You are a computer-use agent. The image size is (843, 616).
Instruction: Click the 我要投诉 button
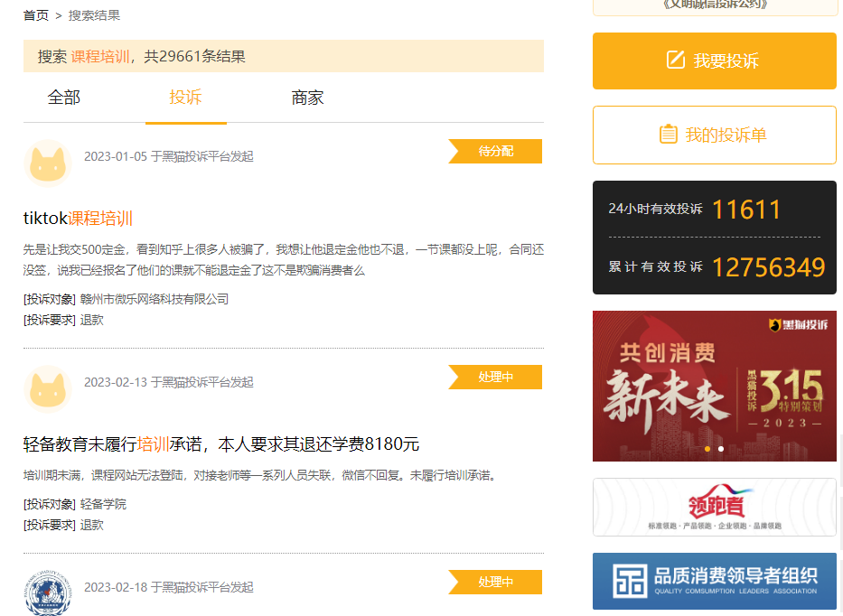(x=715, y=61)
